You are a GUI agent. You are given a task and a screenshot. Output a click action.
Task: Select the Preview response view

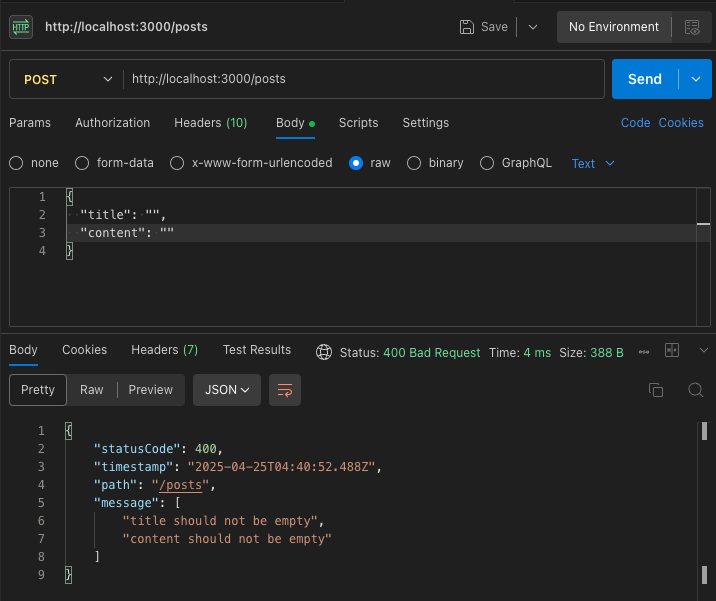tap(151, 390)
